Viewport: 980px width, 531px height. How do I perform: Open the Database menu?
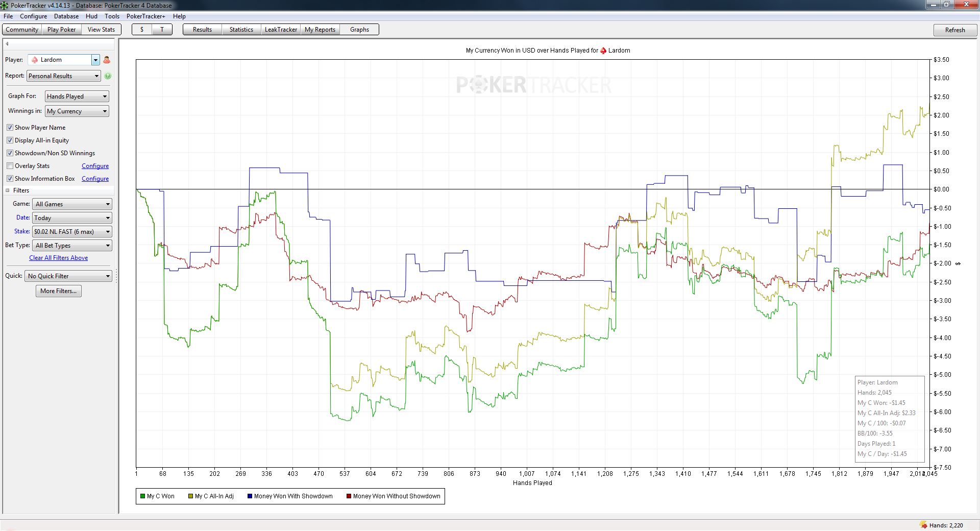66,16
